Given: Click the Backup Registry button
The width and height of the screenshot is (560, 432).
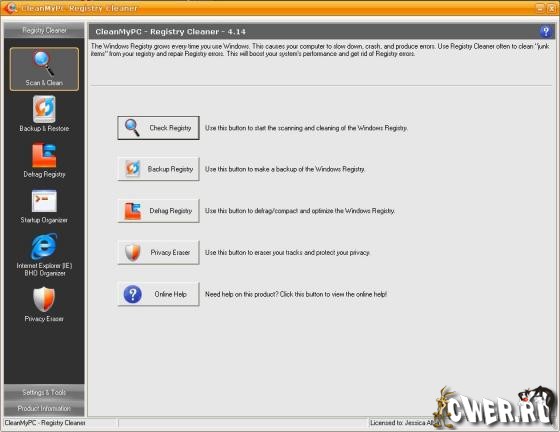Looking at the screenshot, I should pos(158,169).
